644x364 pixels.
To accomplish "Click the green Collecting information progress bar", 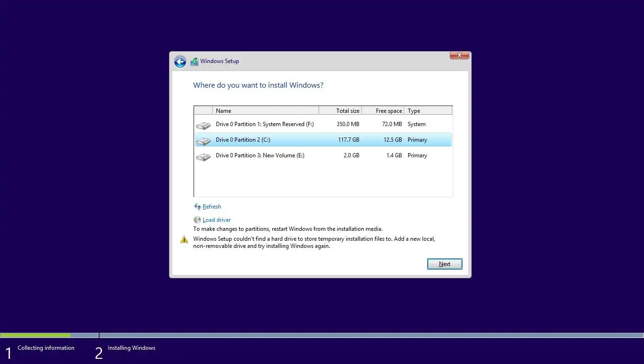I will (36, 336).
